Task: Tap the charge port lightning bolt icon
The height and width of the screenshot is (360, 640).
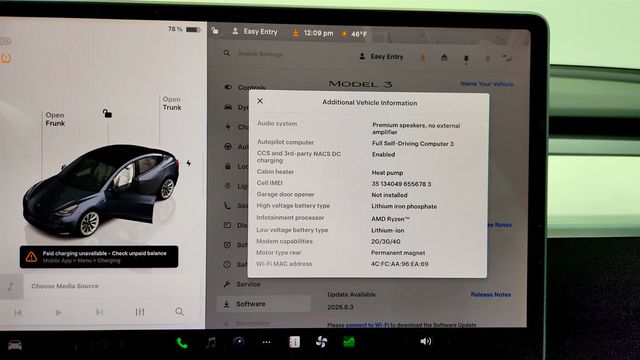Action: click(x=189, y=163)
